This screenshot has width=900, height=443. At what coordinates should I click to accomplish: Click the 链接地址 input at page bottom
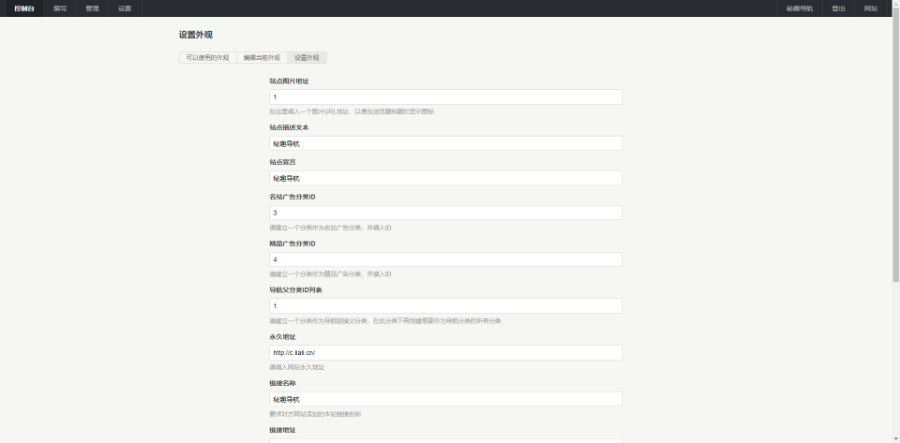click(x=445, y=439)
